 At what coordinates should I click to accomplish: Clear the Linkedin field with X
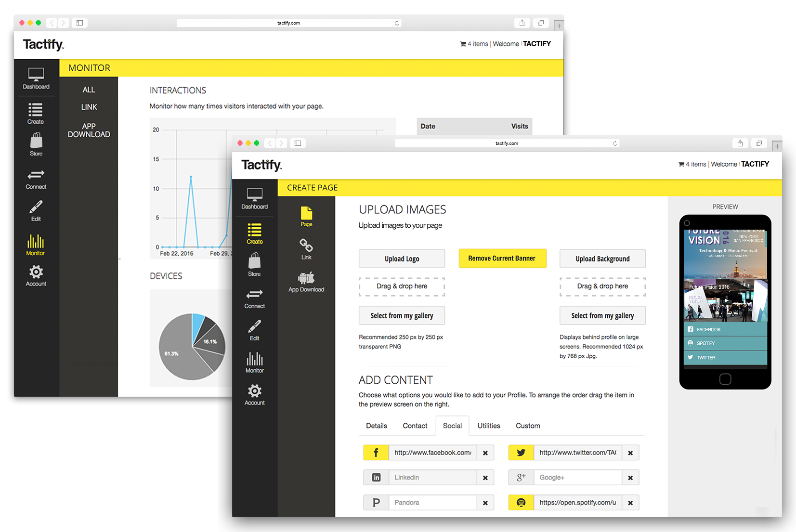pyautogui.click(x=485, y=478)
